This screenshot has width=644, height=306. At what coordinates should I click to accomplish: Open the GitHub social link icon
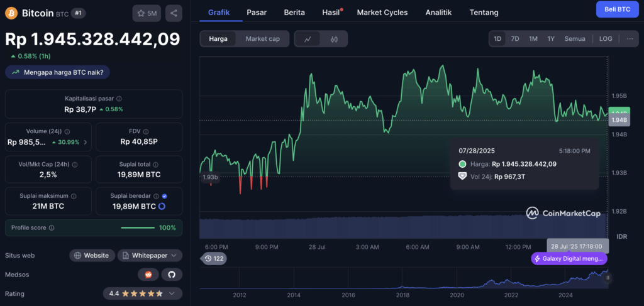click(x=172, y=275)
